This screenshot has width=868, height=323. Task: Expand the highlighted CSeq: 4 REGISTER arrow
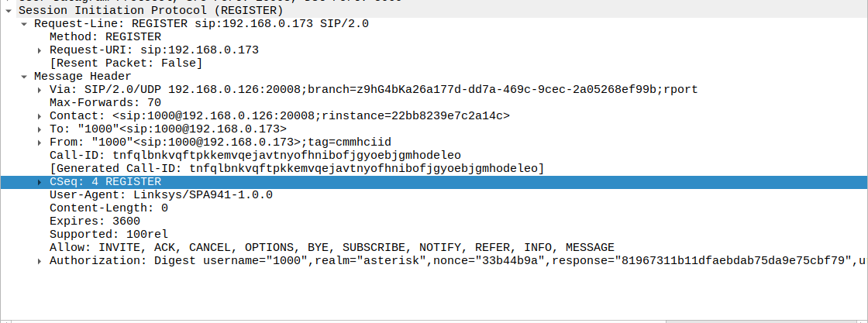[x=40, y=182]
